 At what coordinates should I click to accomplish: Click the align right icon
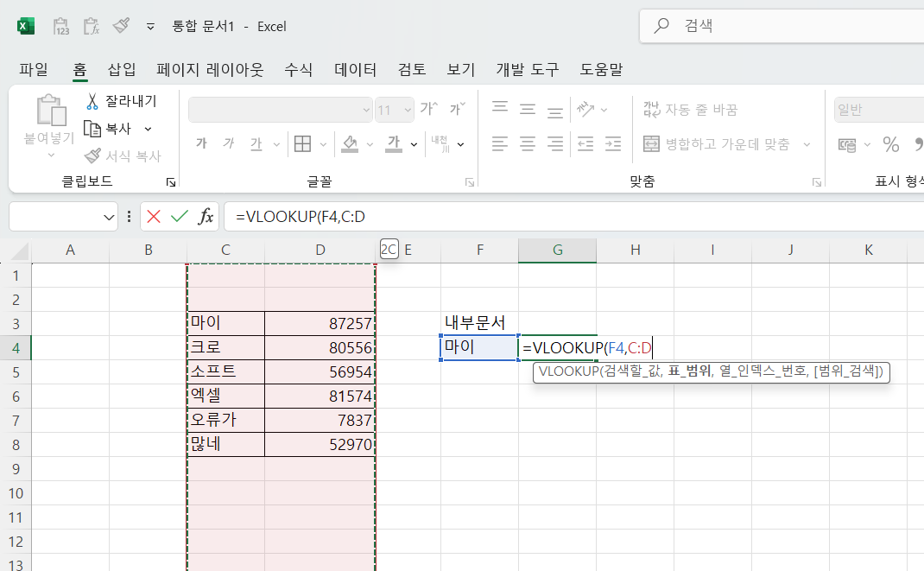[555, 143]
